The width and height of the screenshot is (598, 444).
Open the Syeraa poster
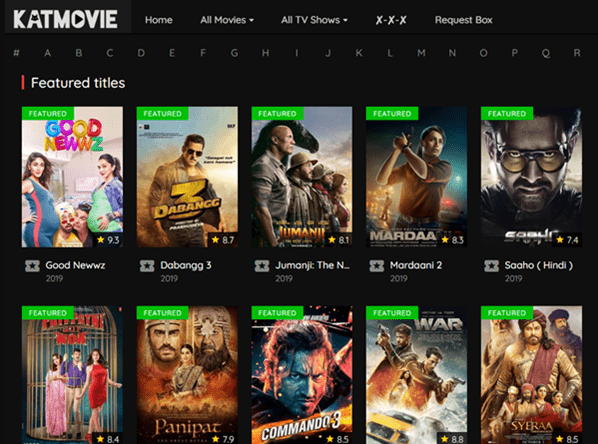click(532, 375)
